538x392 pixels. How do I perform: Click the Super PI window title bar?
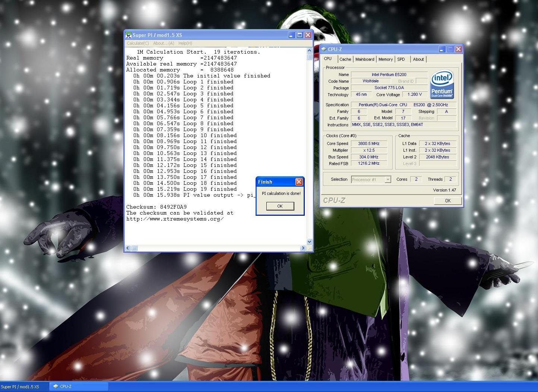[x=219, y=35]
